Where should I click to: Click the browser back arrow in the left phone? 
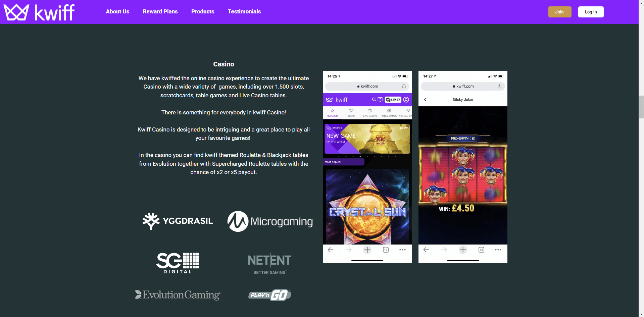(x=331, y=250)
